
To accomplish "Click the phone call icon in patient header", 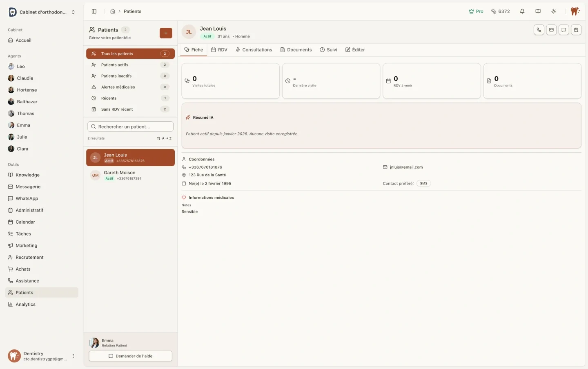I will click(x=539, y=30).
